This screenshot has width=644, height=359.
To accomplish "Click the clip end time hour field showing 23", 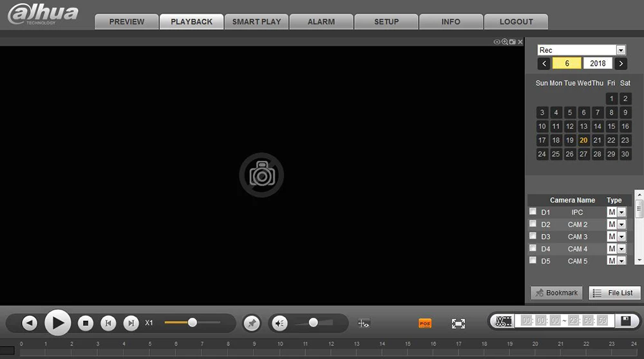I will coord(574,320).
